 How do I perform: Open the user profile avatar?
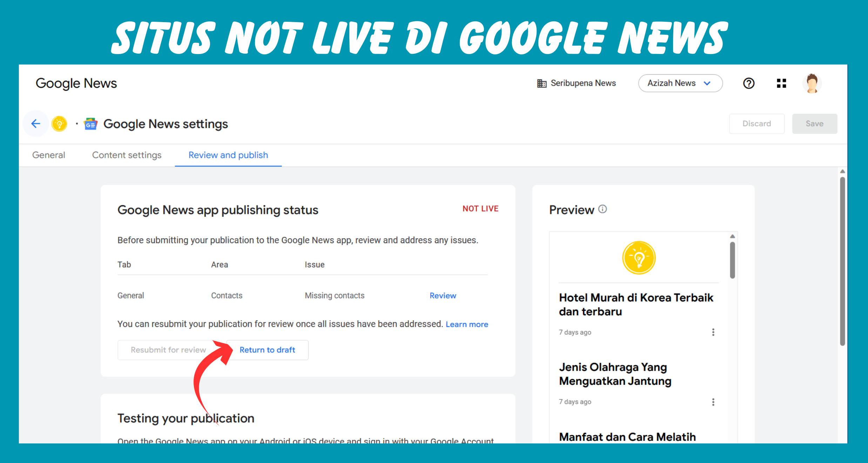point(812,83)
